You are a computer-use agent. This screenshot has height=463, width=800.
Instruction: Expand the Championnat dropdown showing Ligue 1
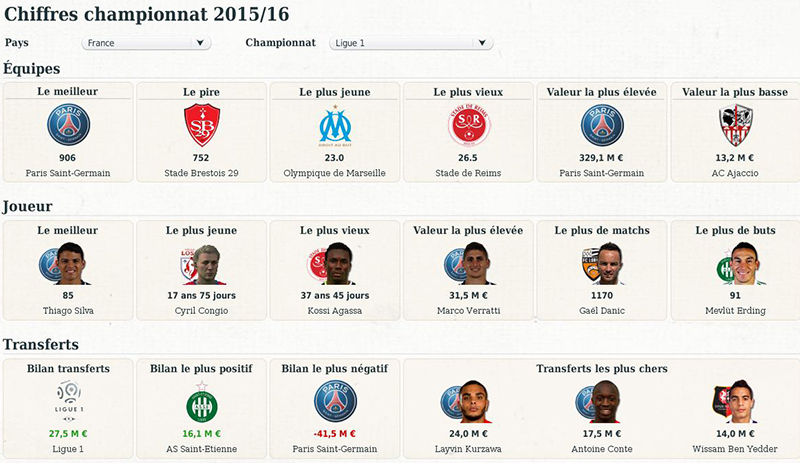coord(411,43)
